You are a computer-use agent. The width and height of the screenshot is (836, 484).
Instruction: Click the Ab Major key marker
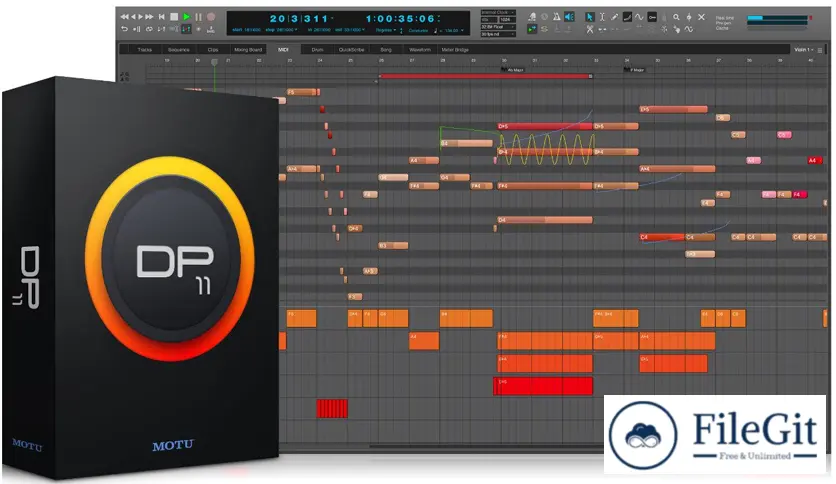point(513,70)
